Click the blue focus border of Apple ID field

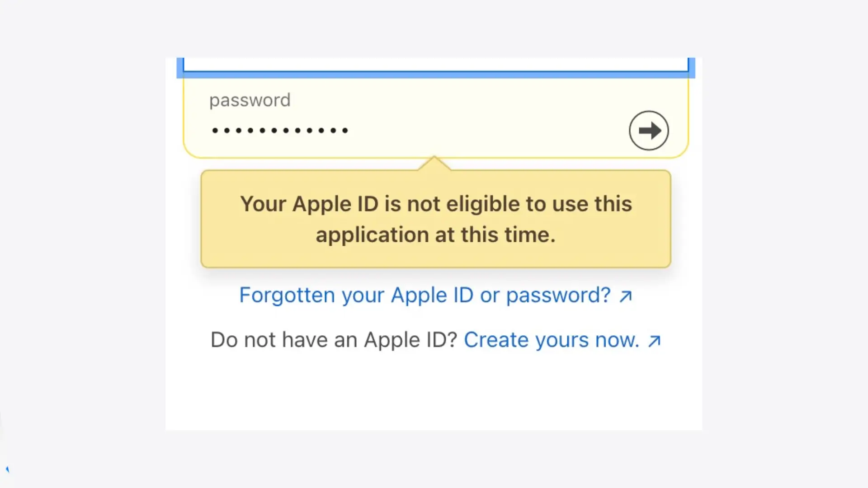tap(436, 75)
